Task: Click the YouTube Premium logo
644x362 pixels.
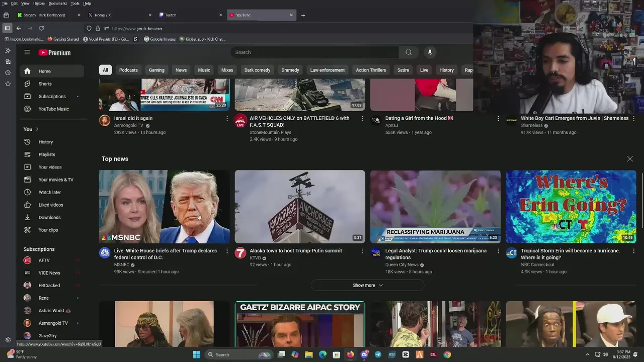Action: pos(54,52)
